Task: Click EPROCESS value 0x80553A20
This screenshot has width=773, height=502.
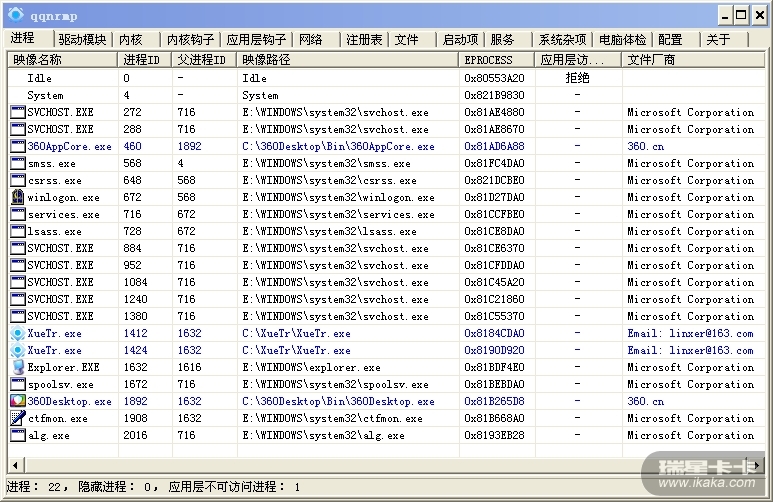Action: [494, 78]
